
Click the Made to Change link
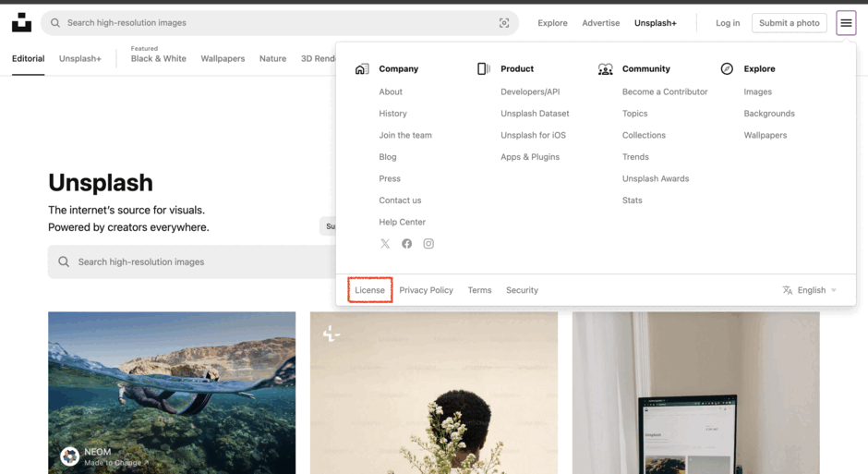pos(116,463)
